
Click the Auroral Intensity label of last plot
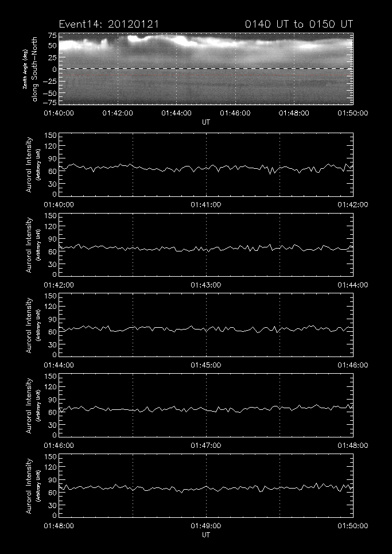point(29,486)
